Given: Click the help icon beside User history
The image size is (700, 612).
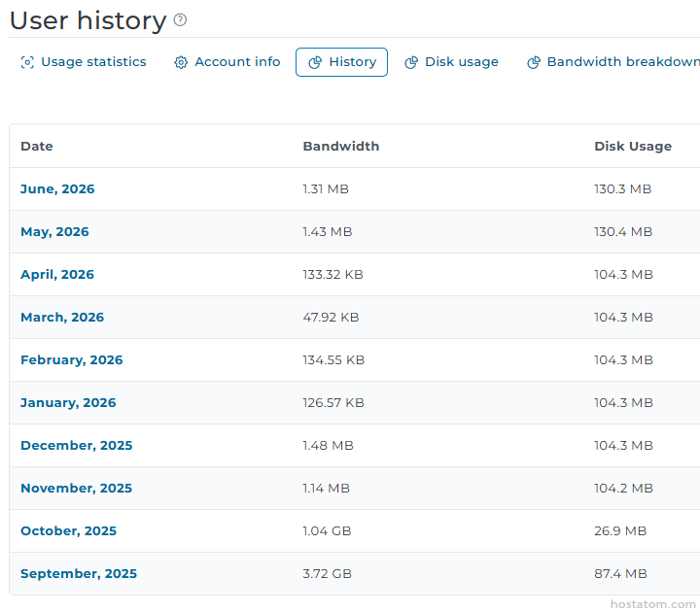Looking at the screenshot, I should 180,19.
